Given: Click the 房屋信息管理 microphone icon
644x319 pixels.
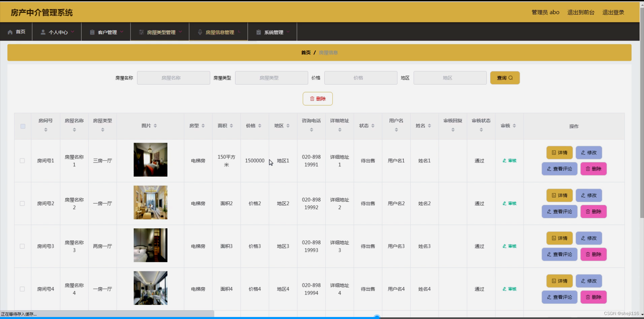Looking at the screenshot, I should [200, 32].
